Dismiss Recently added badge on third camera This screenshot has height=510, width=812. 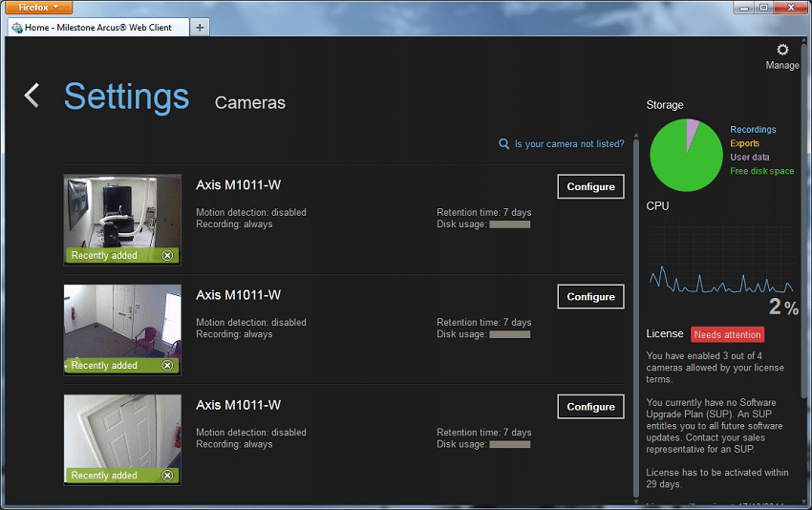point(167,476)
